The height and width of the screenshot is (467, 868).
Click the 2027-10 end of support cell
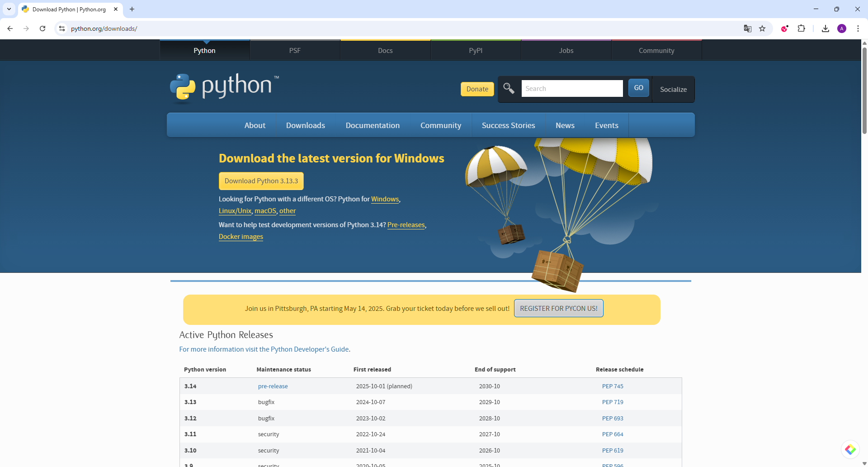pyautogui.click(x=490, y=434)
